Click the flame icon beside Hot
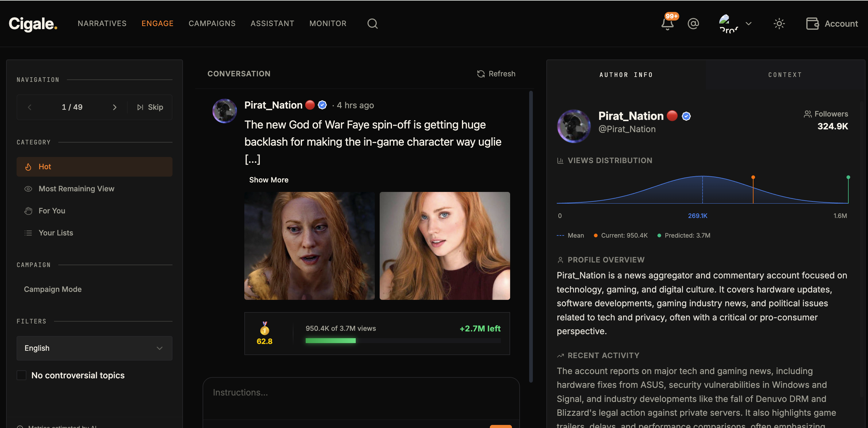868x428 pixels. pyautogui.click(x=28, y=167)
